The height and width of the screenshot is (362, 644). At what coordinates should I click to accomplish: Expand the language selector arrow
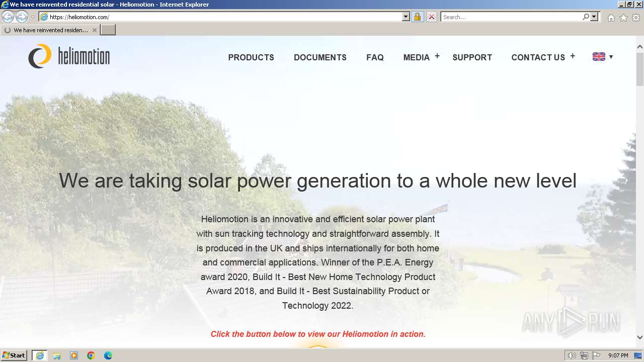pyautogui.click(x=611, y=57)
